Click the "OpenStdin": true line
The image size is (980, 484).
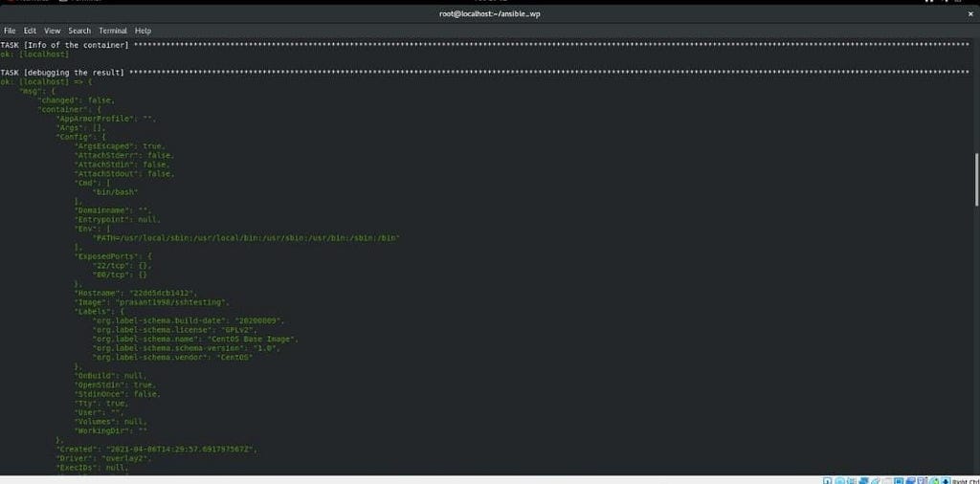pyautogui.click(x=116, y=385)
